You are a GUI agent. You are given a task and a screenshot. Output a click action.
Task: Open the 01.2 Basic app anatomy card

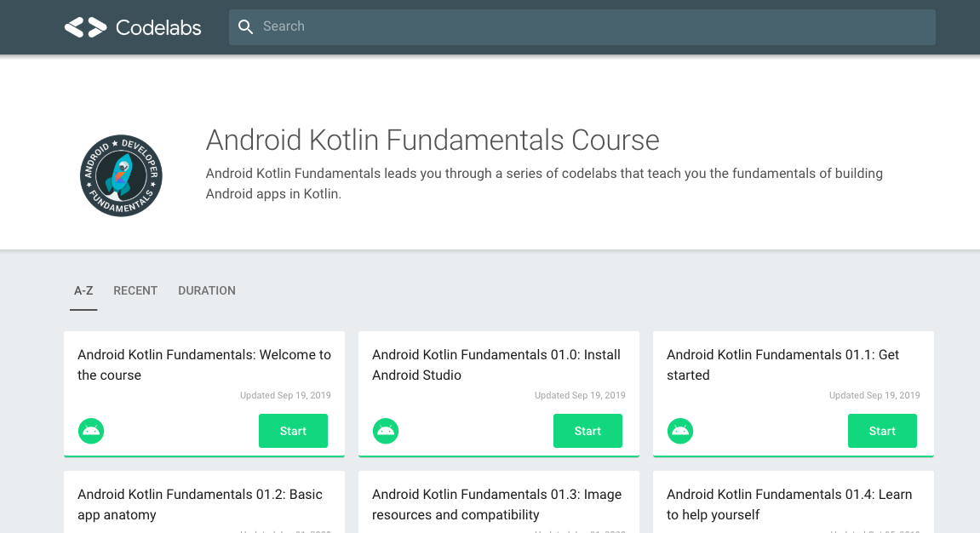click(x=204, y=502)
